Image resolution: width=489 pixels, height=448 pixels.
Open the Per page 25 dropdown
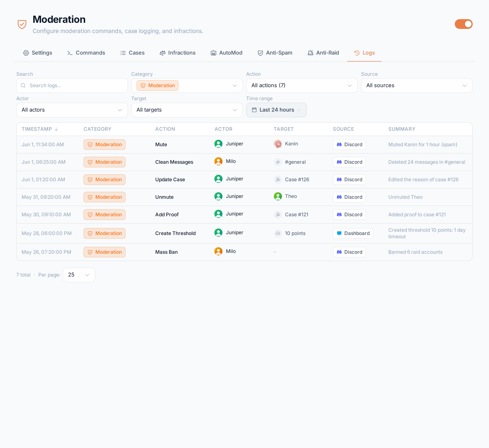tap(79, 275)
